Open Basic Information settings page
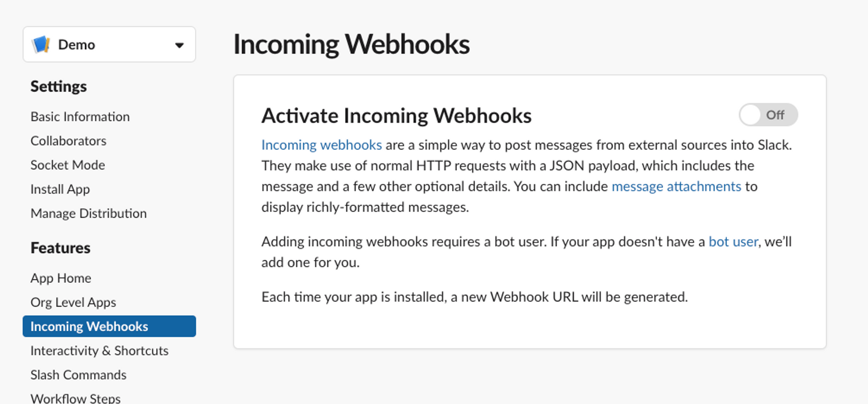868x404 pixels. tap(80, 117)
